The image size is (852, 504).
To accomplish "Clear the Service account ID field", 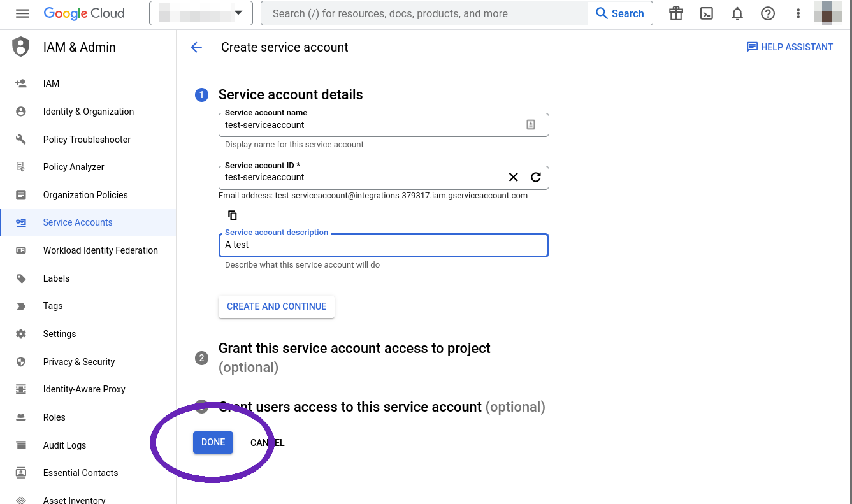I will (x=514, y=177).
